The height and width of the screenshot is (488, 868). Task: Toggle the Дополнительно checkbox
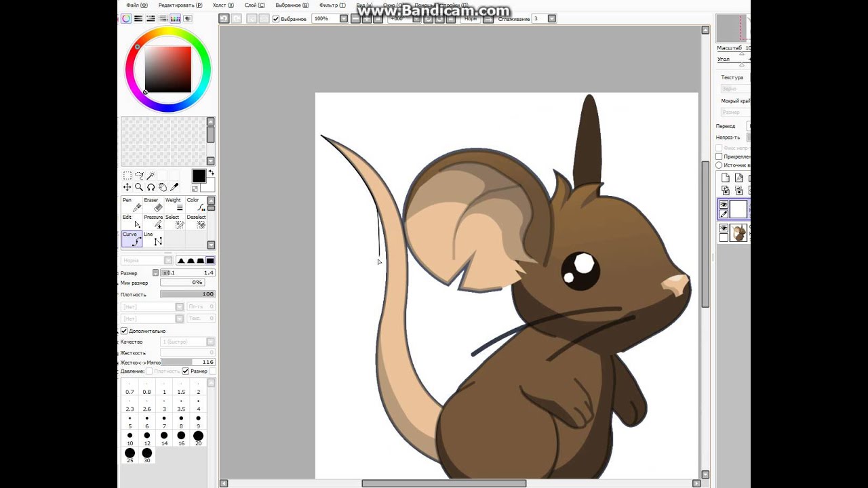tap(124, 331)
